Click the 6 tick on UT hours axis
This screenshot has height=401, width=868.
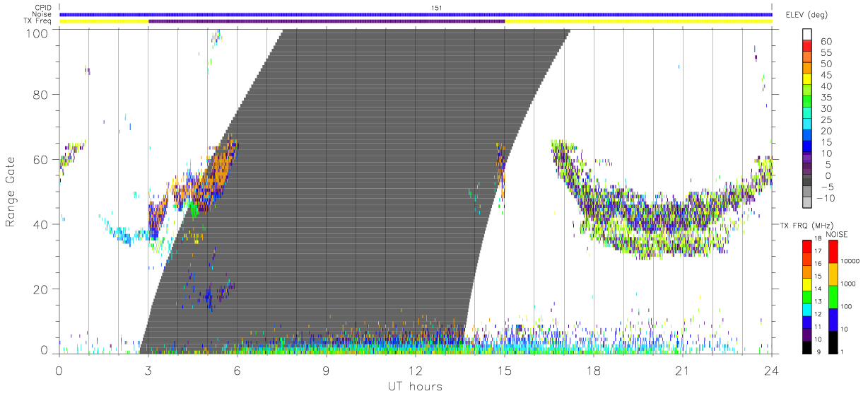tap(237, 370)
